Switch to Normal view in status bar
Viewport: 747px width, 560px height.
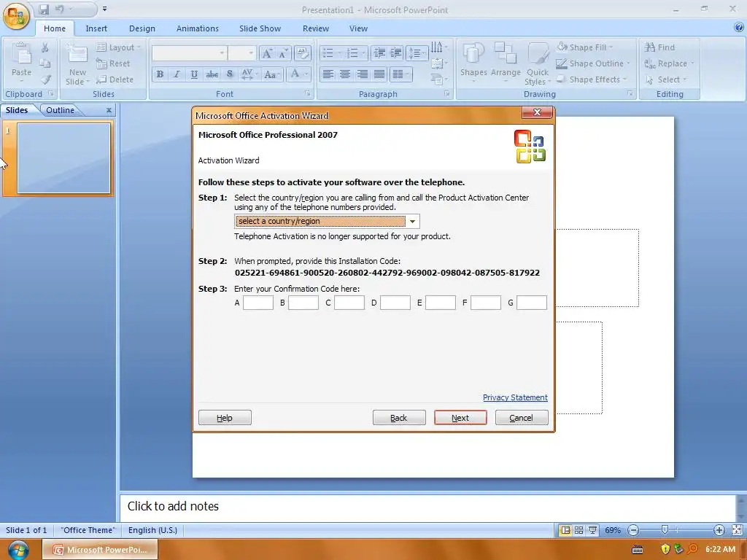tap(565, 530)
